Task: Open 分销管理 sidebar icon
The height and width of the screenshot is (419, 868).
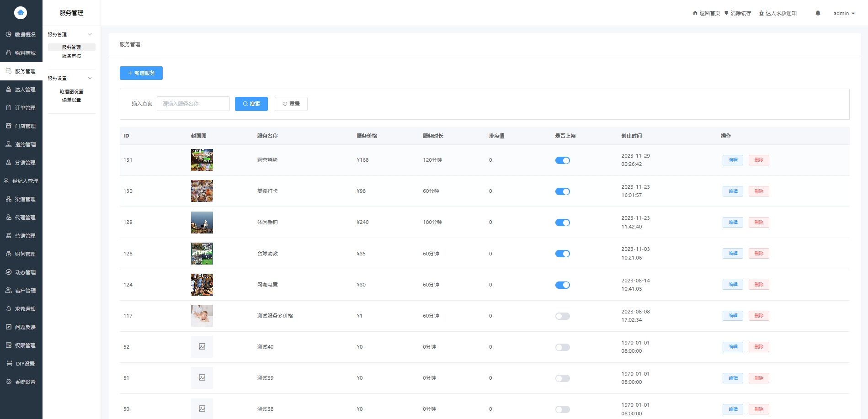Action: [9, 163]
